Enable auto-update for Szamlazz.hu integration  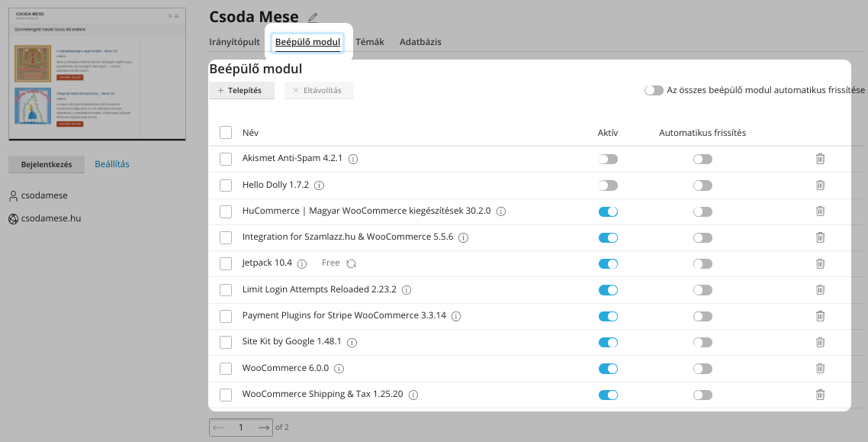(702, 237)
